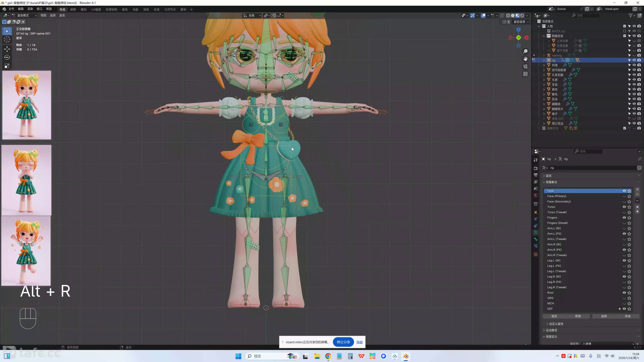The image size is (644, 362).
Task: Open the UV编辑 workspace tab
Action: coord(96,10)
